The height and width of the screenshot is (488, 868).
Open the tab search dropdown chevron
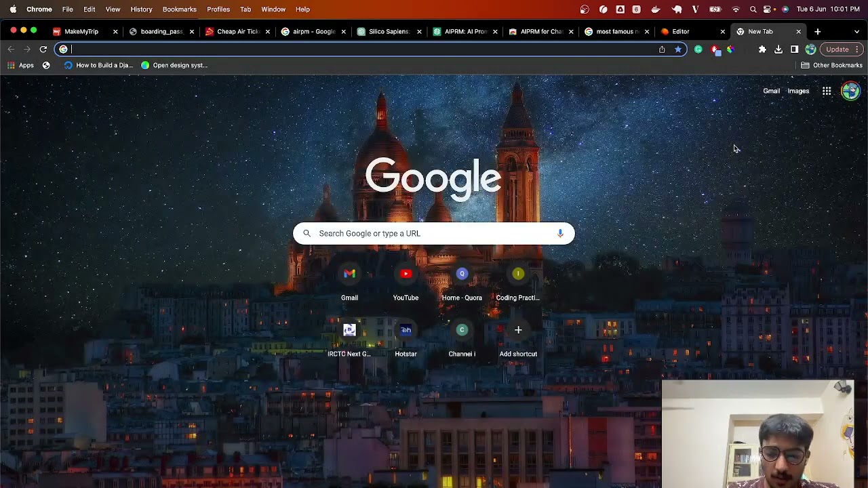point(856,32)
